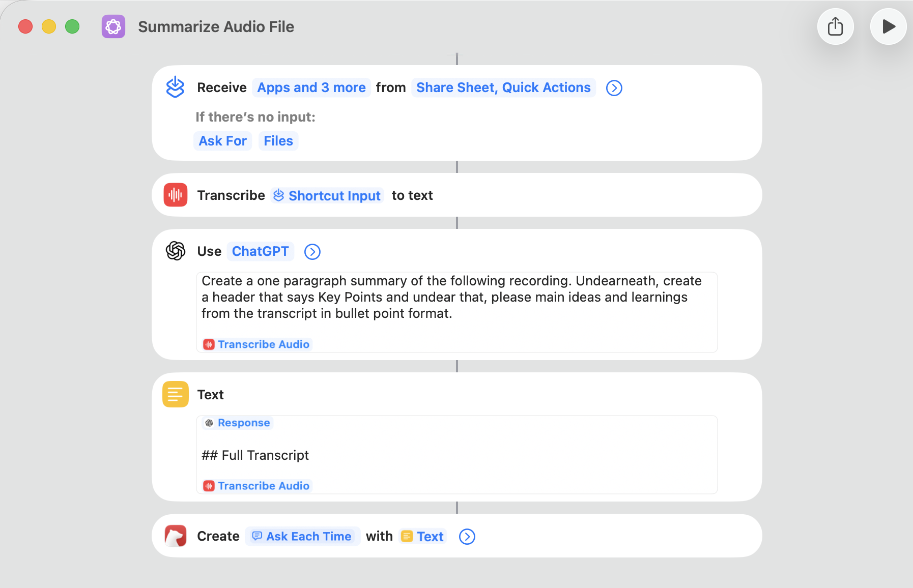Click the 'Files' parameter token
The image size is (913, 588).
[278, 141]
